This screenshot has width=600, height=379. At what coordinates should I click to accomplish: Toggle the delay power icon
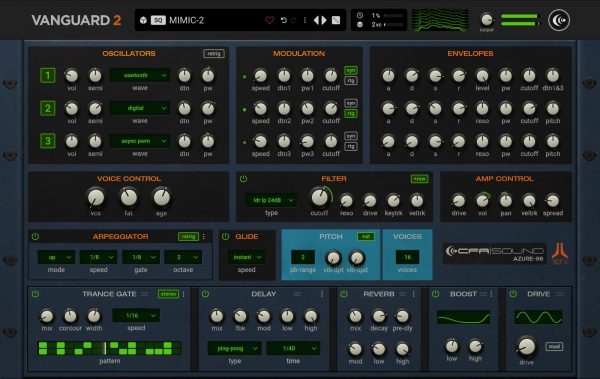click(x=205, y=294)
